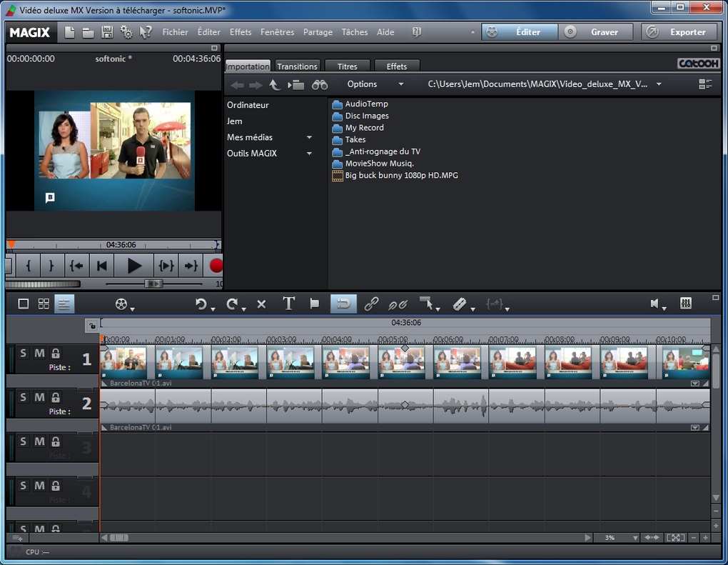The height and width of the screenshot is (565, 728).
Task: Switch to Titres tab
Action: [348, 66]
